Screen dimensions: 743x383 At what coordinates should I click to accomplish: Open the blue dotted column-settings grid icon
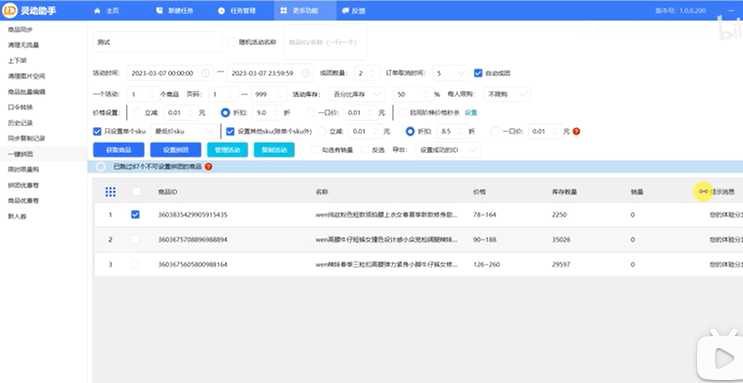click(110, 192)
